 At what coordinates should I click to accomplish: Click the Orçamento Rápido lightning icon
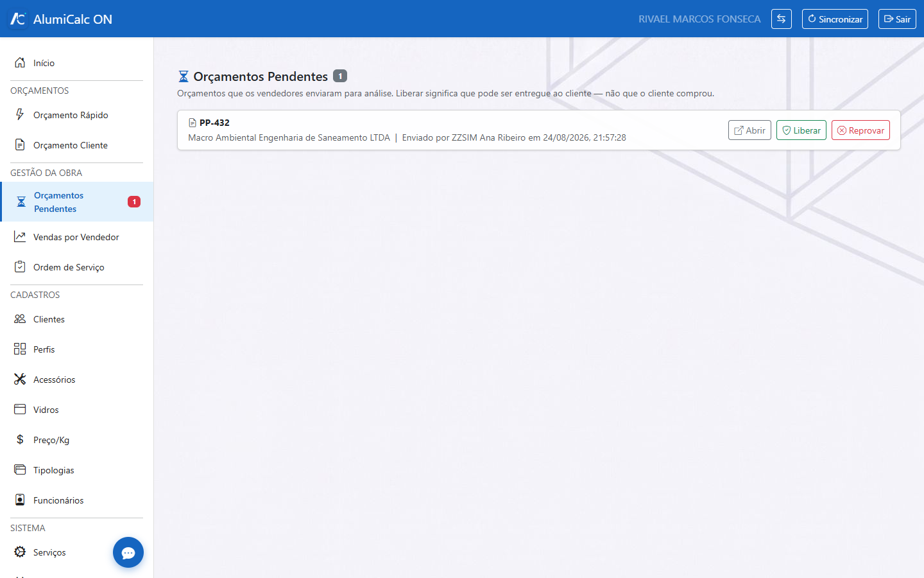pyautogui.click(x=20, y=114)
